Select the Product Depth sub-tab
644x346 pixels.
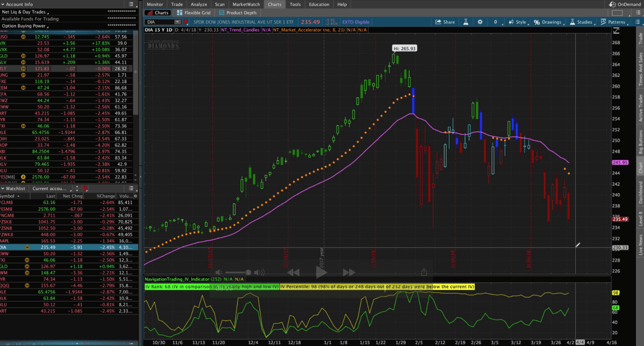(x=238, y=13)
